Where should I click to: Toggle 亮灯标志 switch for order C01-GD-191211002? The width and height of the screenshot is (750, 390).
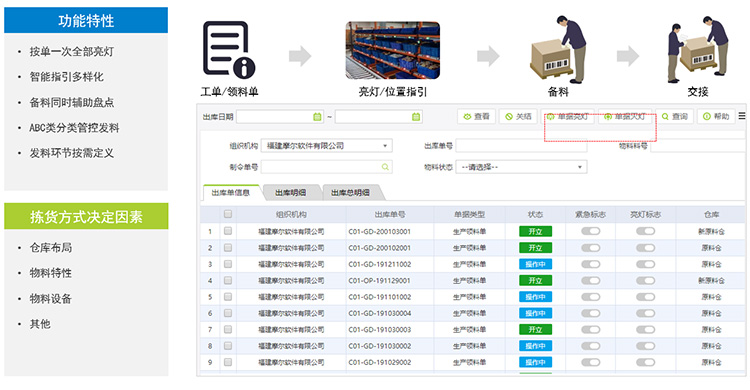pos(645,264)
